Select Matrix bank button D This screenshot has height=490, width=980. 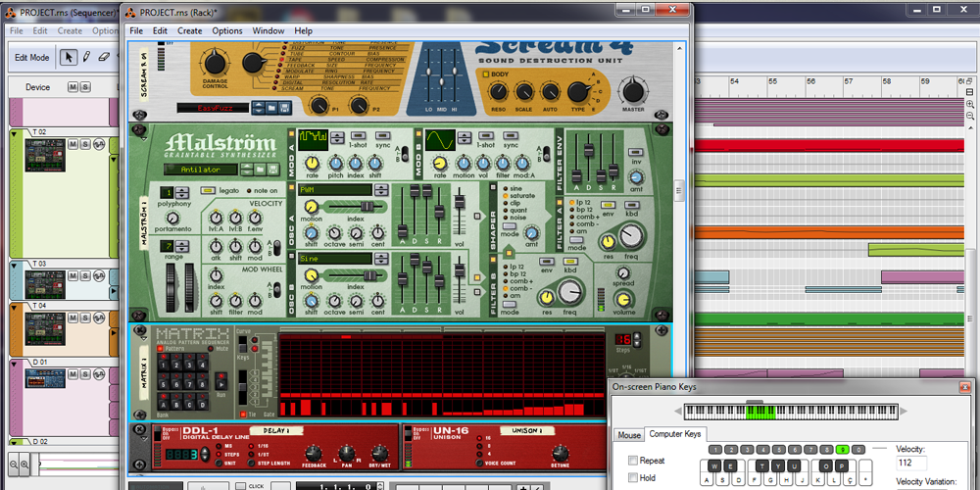pyautogui.click(x=205, y=403)
